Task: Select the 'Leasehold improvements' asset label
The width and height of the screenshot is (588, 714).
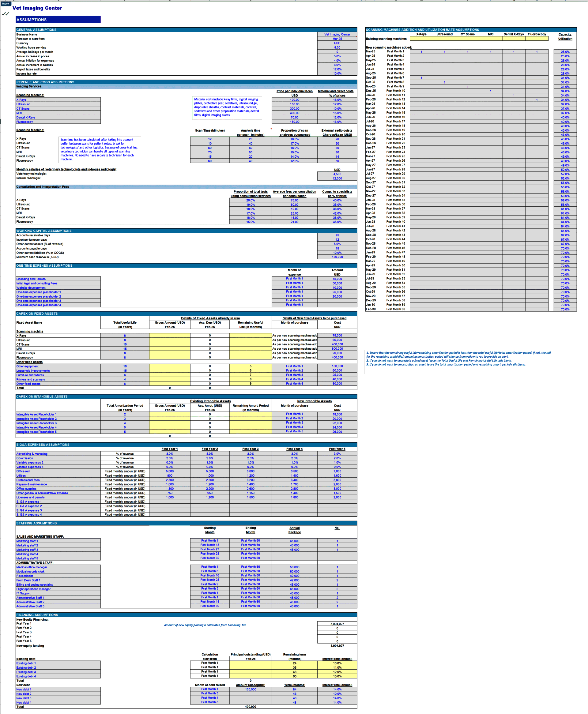Action: click(58, 371)
